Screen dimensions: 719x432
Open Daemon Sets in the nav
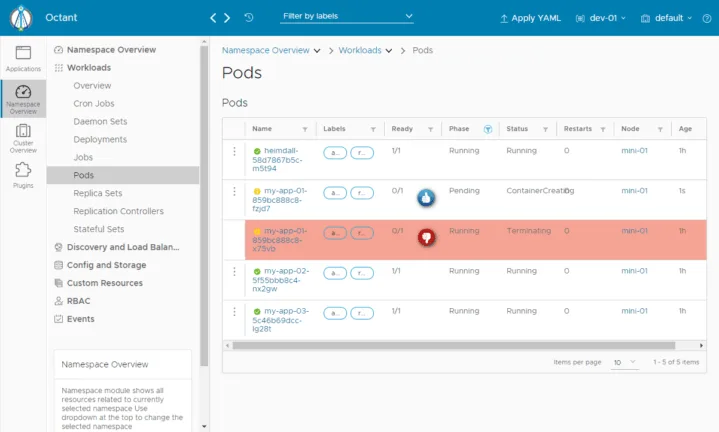(100, 121)
